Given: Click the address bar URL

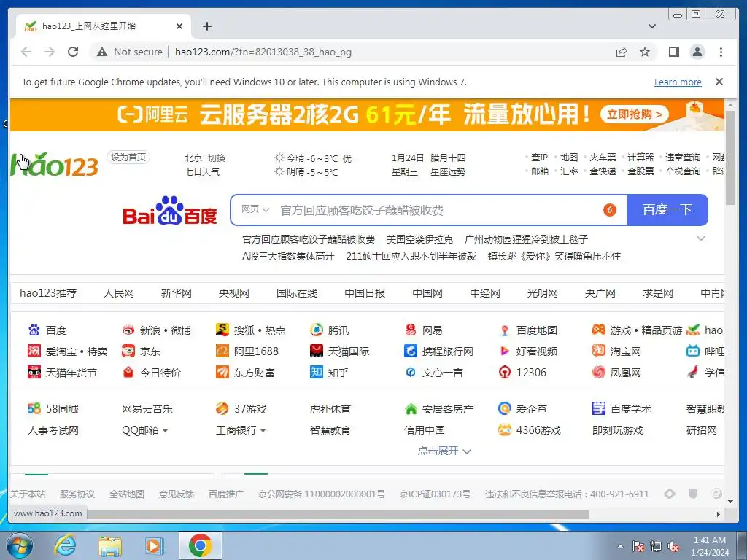Looking at the screenshot, I should 263,52.
